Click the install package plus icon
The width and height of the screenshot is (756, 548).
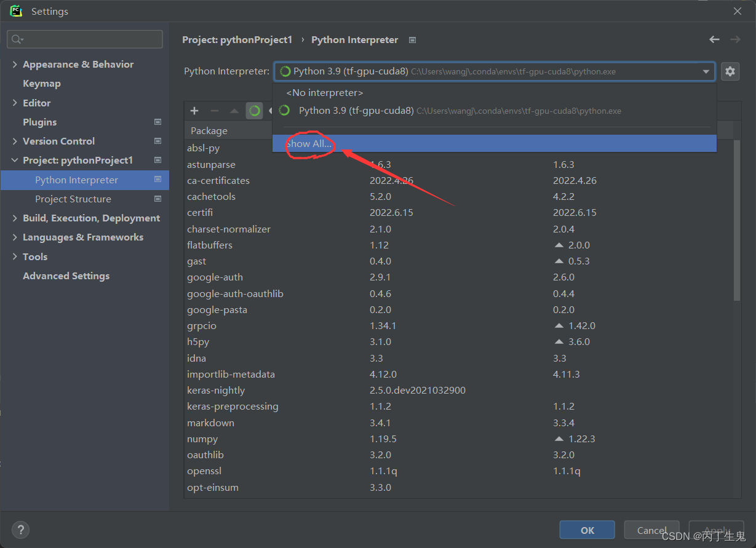click(x=194, y=111)
